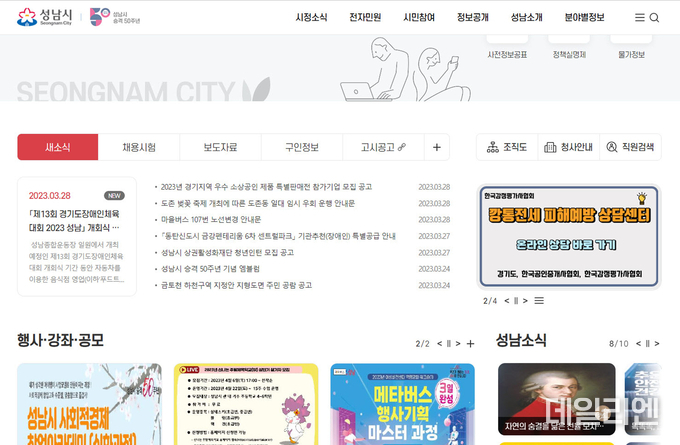Viewport: 680px width, 445px height.
Task: Open the 시정소식 menu
Action: click(x=311, y=17)
